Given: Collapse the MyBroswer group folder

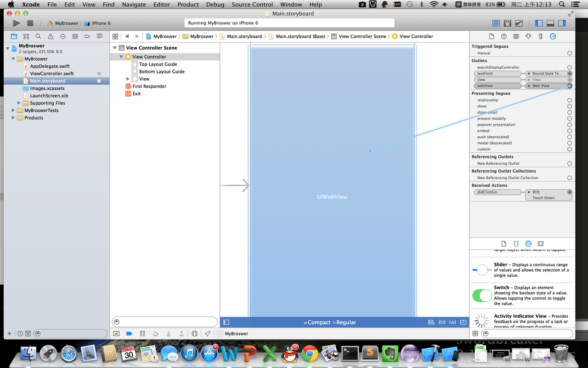Looking at the screenshot, I should click(x=13, y=59).
